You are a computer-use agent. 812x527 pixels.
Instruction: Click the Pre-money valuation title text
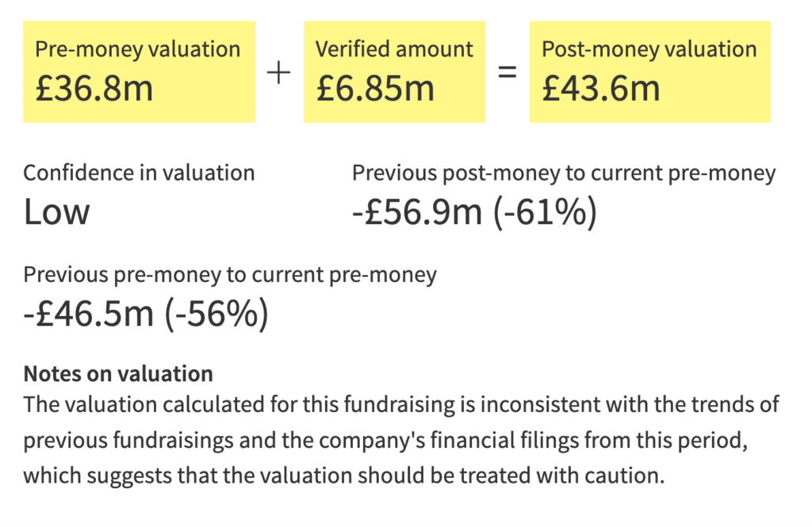coord(138,49)
